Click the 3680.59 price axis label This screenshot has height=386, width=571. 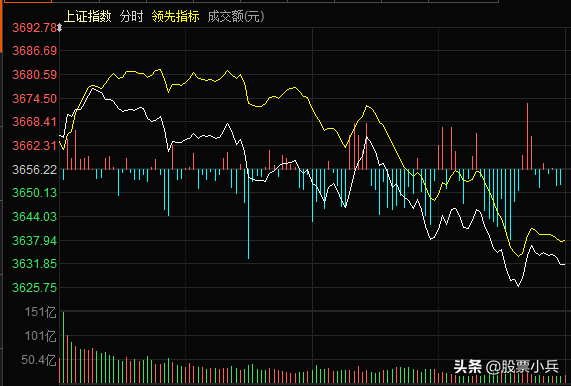click(x=35, y=75)
